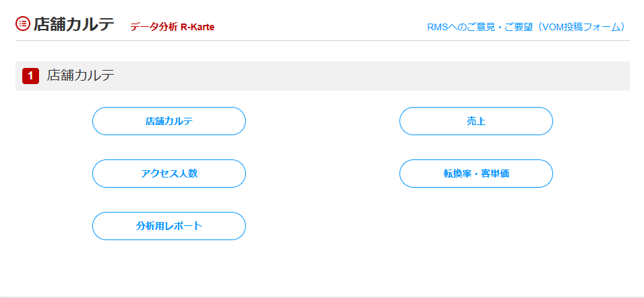644x298 pixels.
Task: Open the 店舗カルテ pill button
Action: click(168, 121)
